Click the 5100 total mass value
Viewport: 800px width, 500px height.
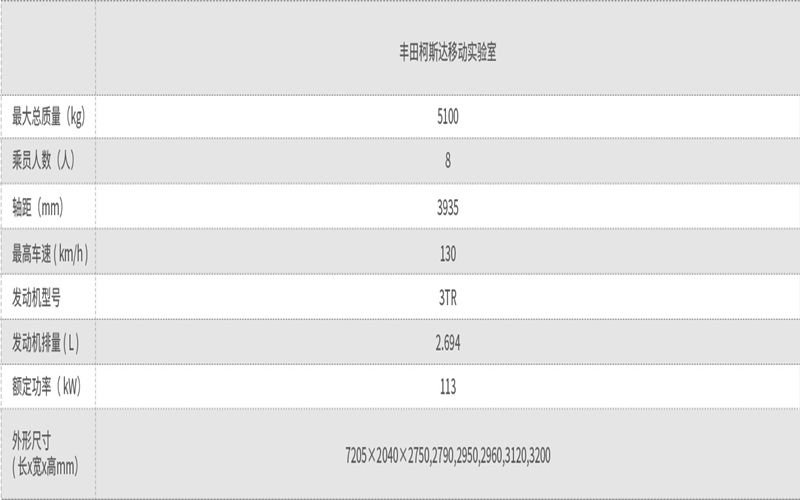[447, 117]
